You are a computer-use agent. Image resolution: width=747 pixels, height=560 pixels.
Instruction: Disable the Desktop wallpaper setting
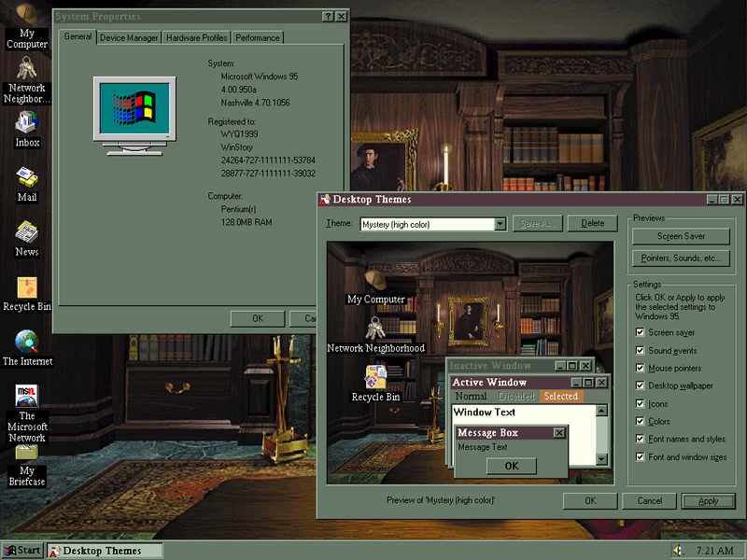(x=641, y=385)
